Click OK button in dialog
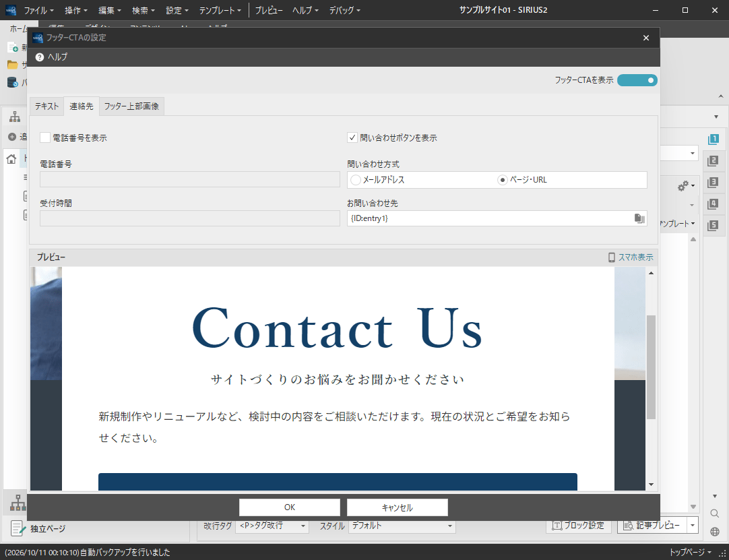The width and height of the screenshot is (729, 560). 290,507
